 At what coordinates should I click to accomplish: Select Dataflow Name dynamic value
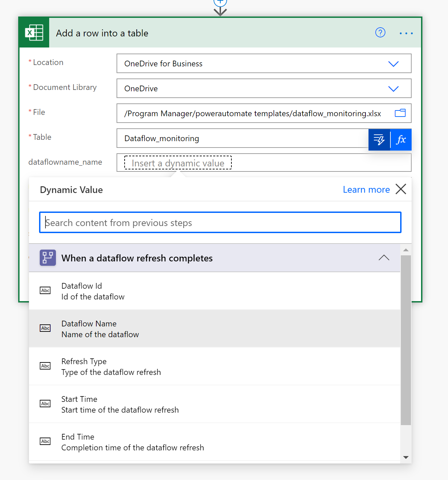click(215, 329)
